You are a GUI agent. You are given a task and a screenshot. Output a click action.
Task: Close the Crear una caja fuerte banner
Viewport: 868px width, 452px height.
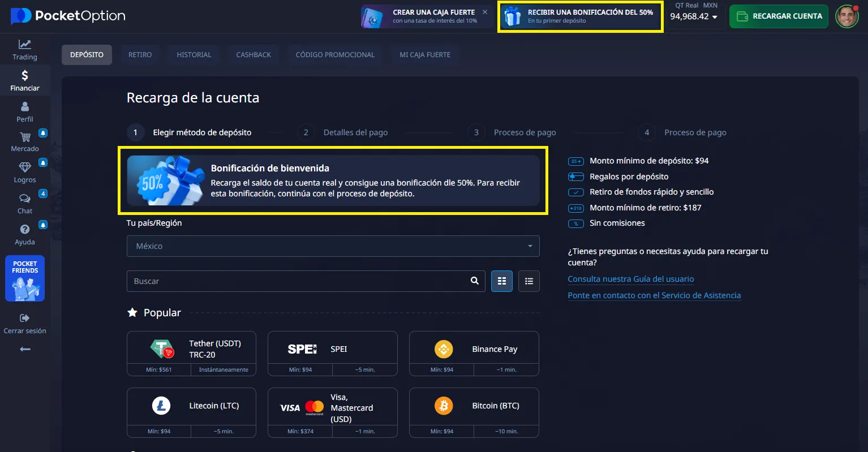485,12
